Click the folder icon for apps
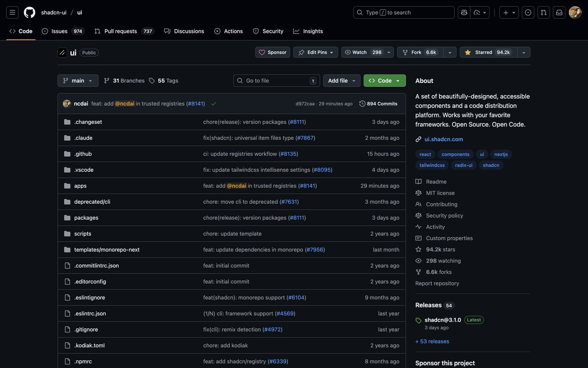The image size is (588, 368). 67,185
